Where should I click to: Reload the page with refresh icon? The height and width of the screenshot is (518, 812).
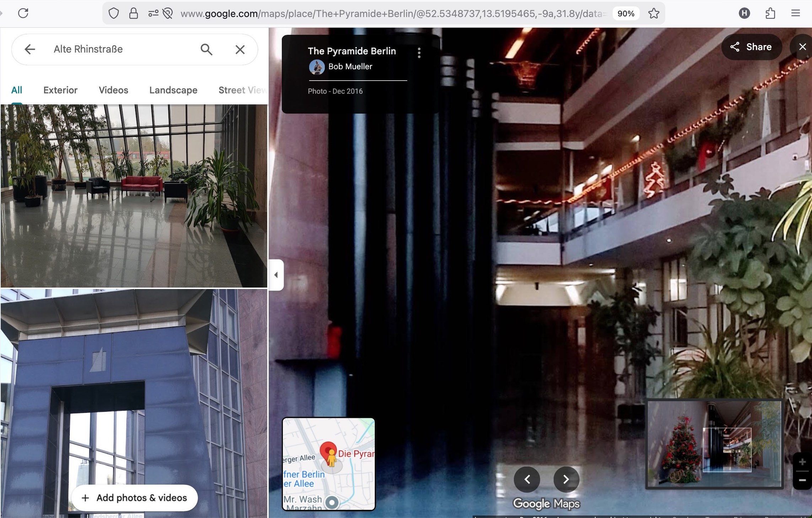pyautogui.click(x=23, y=13)
